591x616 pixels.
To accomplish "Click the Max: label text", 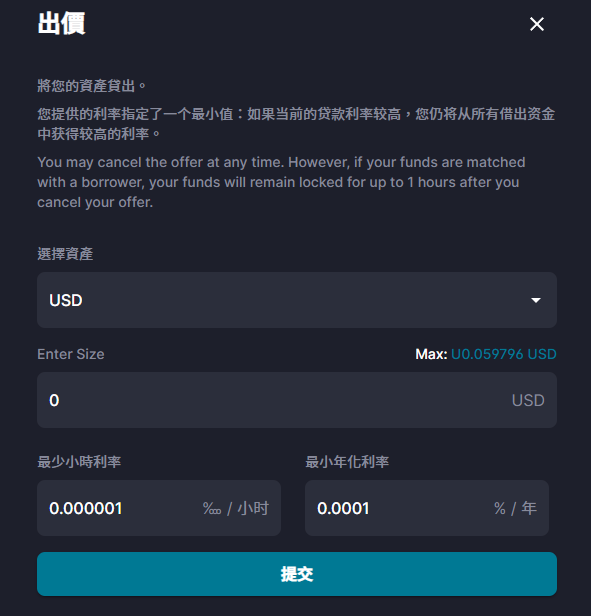I will [431, 354].
